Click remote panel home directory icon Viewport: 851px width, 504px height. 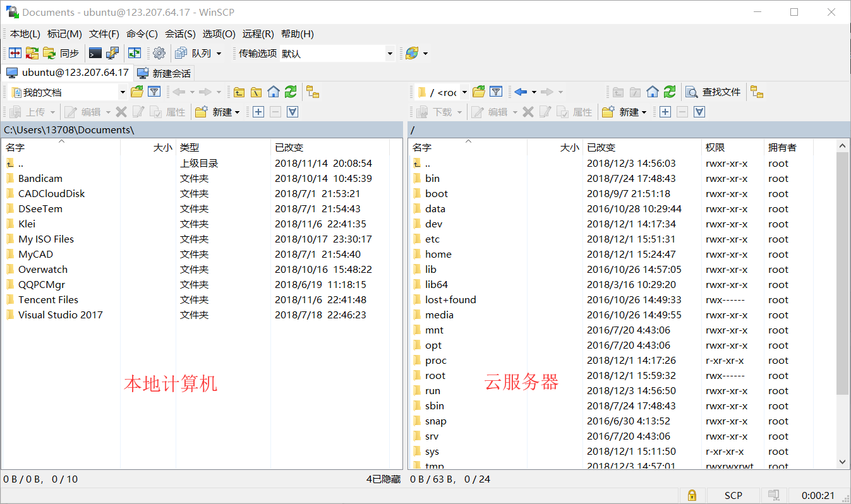pyautogui.click(x=653, y=92)
